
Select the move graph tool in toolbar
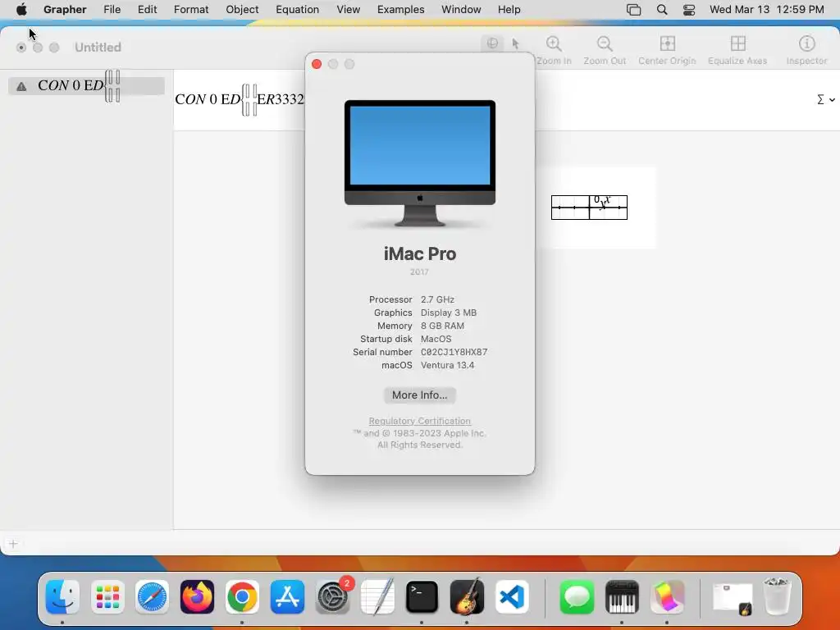click(492, 43)
